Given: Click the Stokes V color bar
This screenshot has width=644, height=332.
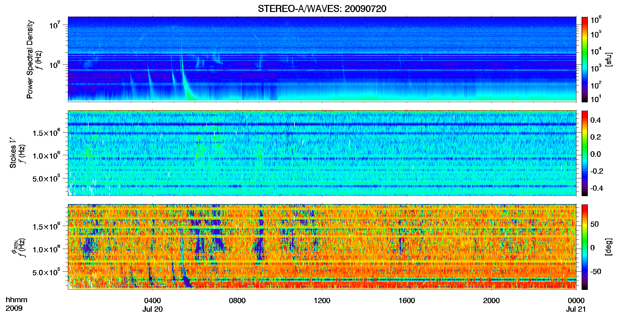Looking at the screenshot, I should [585, 153].
